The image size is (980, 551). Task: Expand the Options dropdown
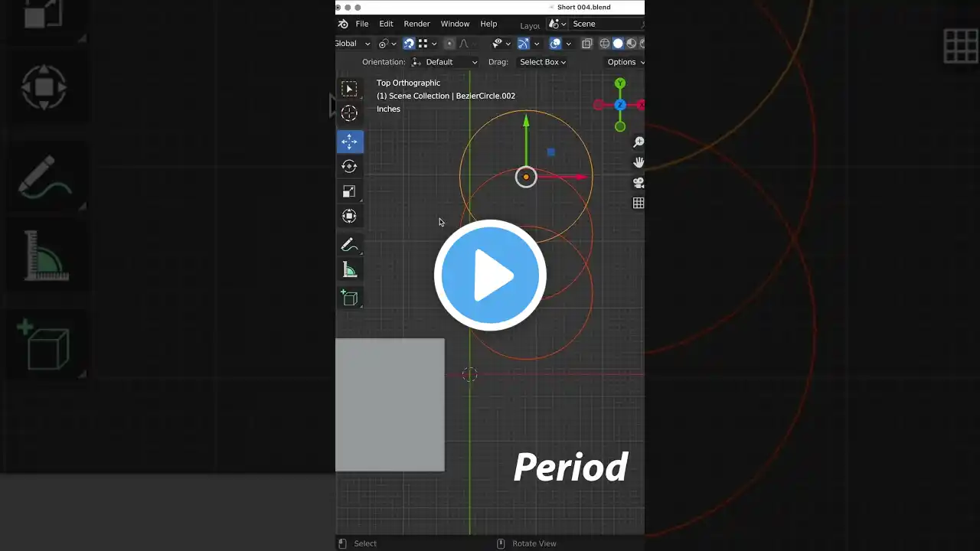[625, 62]
